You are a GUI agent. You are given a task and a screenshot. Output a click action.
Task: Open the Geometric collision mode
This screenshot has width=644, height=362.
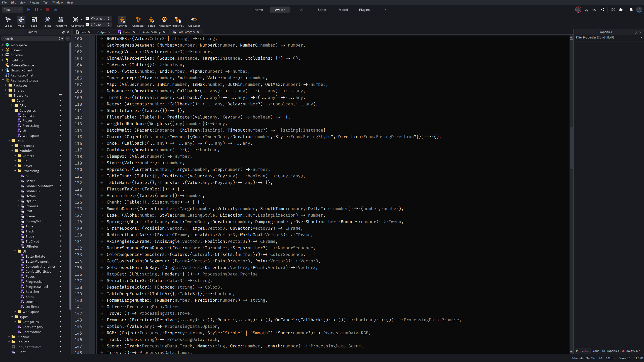tap(77, 22)
